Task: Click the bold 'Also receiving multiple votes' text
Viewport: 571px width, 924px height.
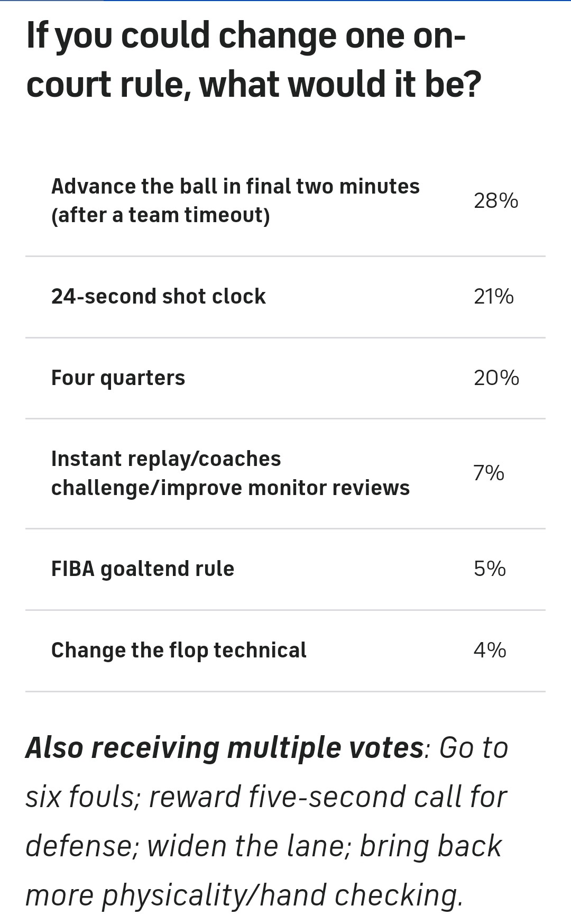Action: [x=224, y=748]
